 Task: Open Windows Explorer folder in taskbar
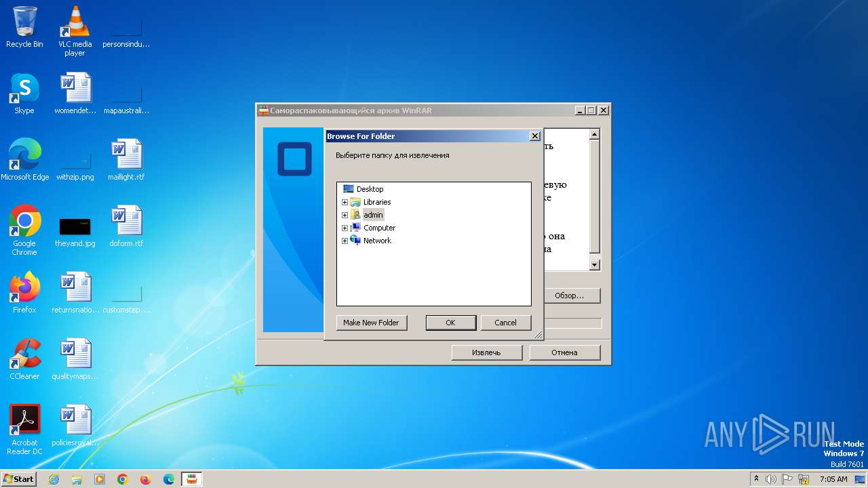coord(77,479)
